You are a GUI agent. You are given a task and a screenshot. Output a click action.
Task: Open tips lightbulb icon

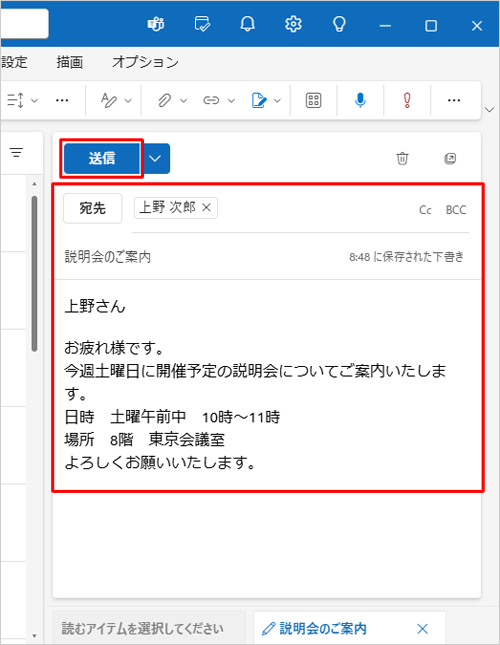[339, 25]
